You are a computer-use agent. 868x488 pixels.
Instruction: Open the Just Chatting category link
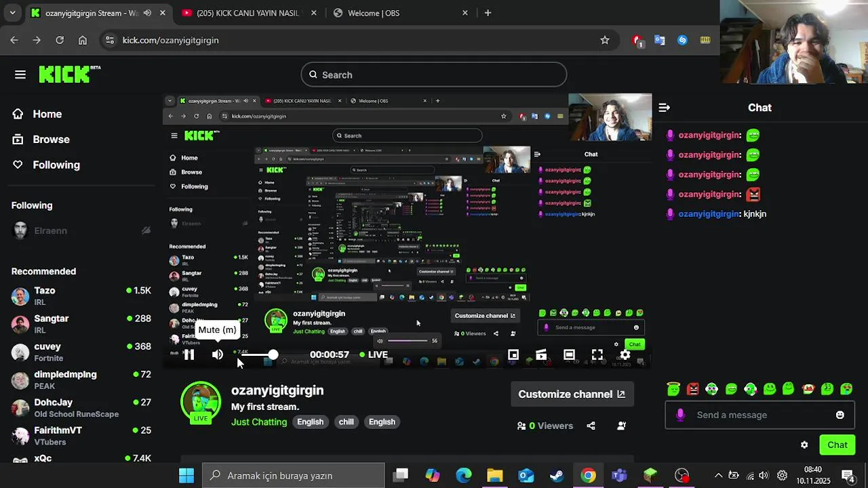[259, 422]
